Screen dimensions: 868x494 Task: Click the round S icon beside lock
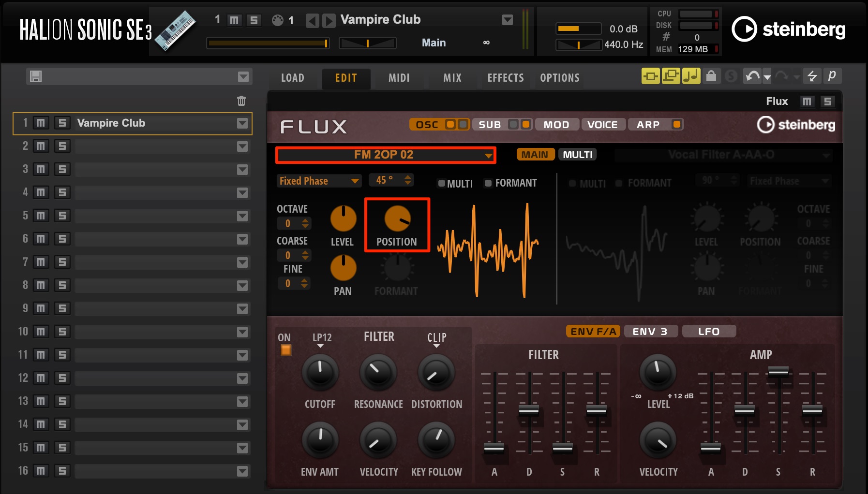coord(731,76)
